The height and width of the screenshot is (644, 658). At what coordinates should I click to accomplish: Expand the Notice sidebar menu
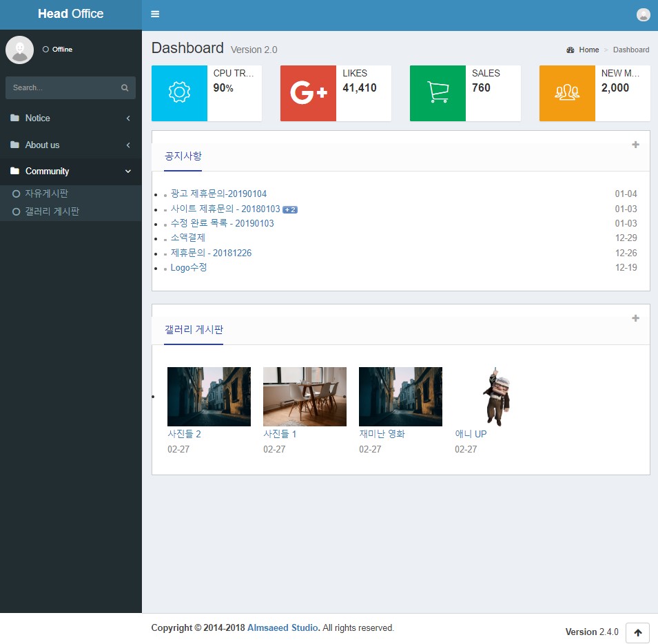70,118
